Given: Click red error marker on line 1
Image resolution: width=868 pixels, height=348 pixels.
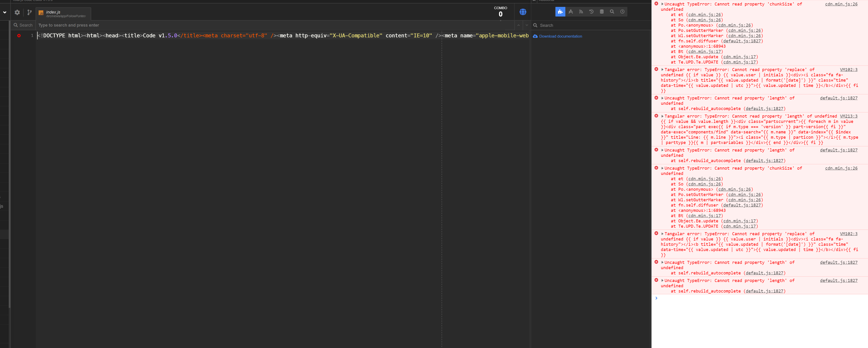Looking at the screenshot, I should click(19, 36).
